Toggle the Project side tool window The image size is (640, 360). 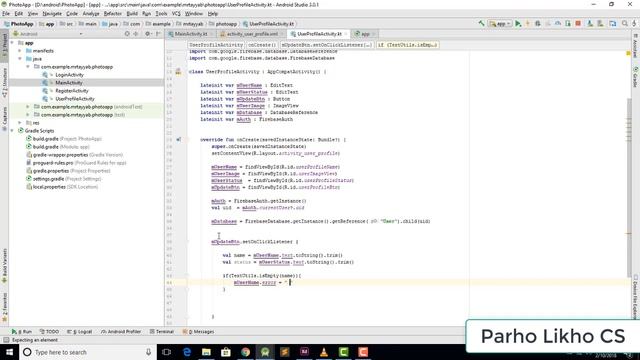(x=4, y=45)
